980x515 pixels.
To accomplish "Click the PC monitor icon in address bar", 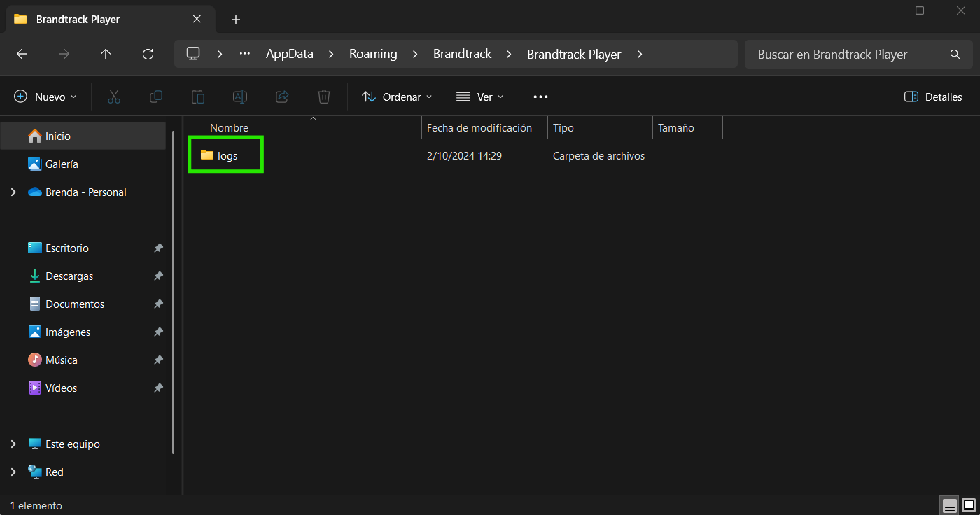I will pyautogui.click(x=193, y=54).
